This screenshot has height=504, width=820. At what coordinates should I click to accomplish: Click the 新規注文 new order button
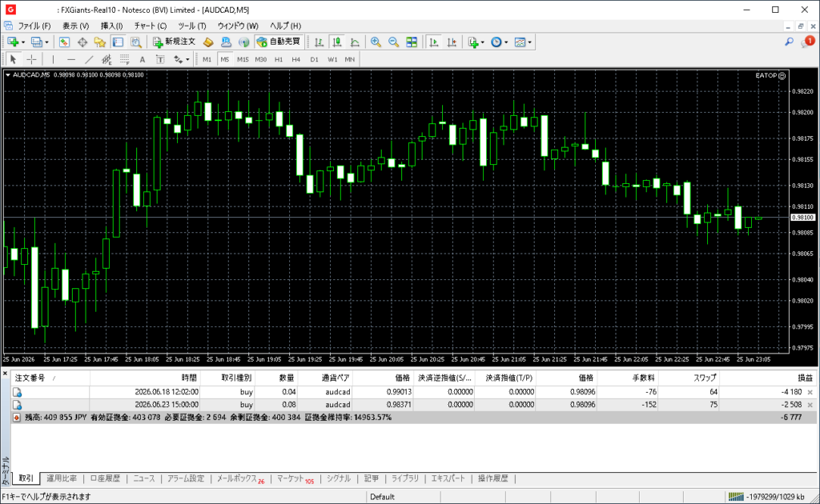(174, 42)
